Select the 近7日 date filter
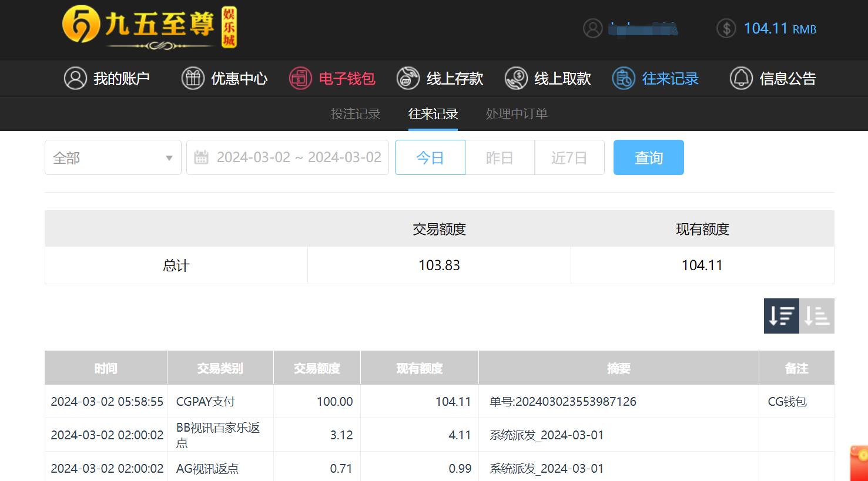 (569, 157)
